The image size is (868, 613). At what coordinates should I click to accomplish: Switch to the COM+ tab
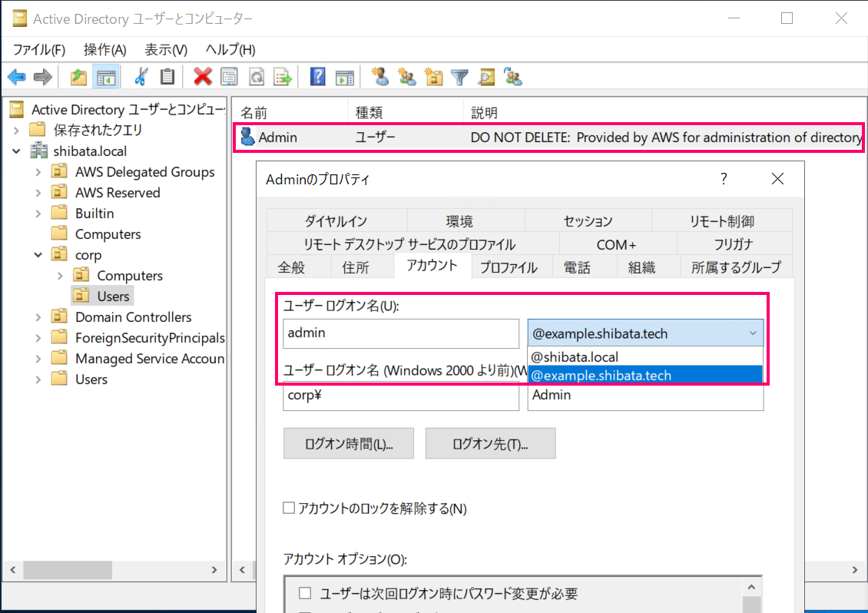[616, 244]
